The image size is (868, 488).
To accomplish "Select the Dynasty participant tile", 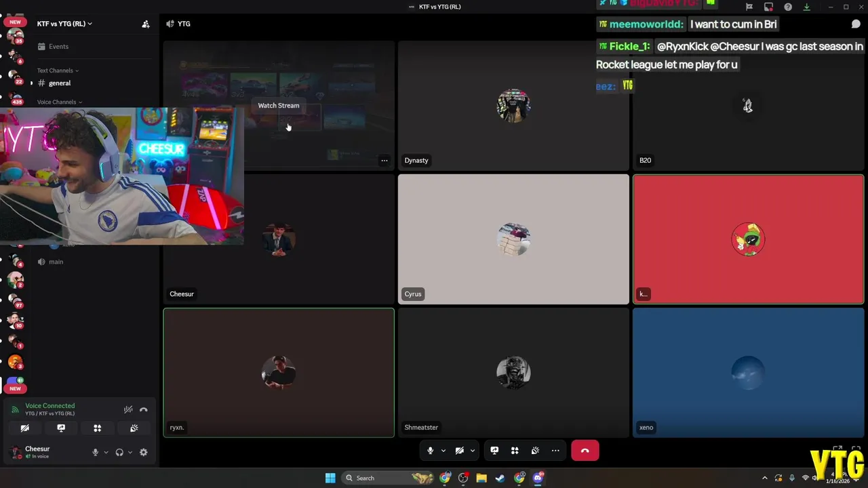I will coord(513,104).
